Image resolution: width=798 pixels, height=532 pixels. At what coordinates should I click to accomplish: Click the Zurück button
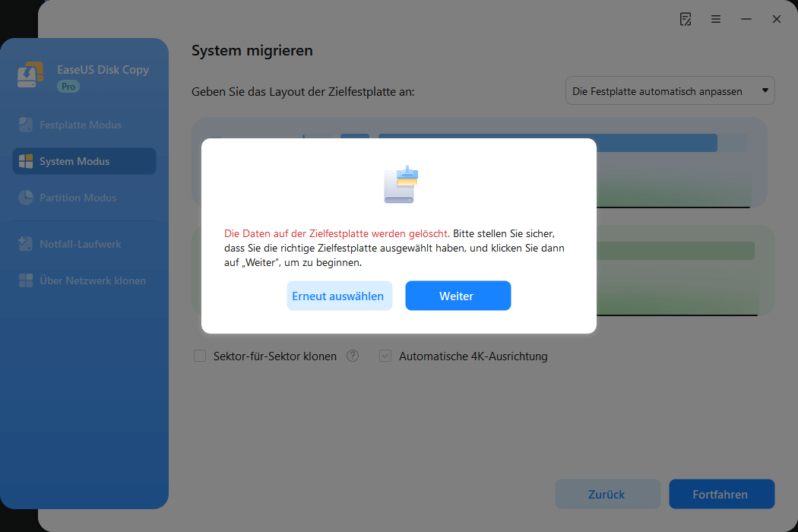tap(606, 494)
